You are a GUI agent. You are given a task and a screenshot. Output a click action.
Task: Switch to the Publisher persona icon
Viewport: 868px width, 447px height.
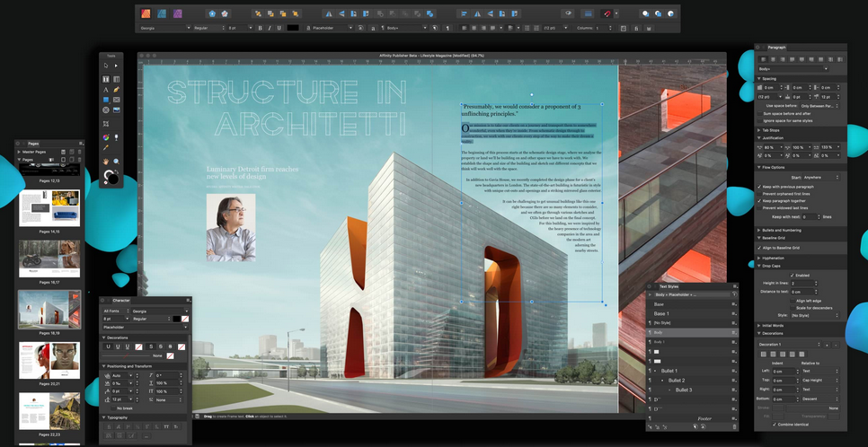click(x=145, y=13)
